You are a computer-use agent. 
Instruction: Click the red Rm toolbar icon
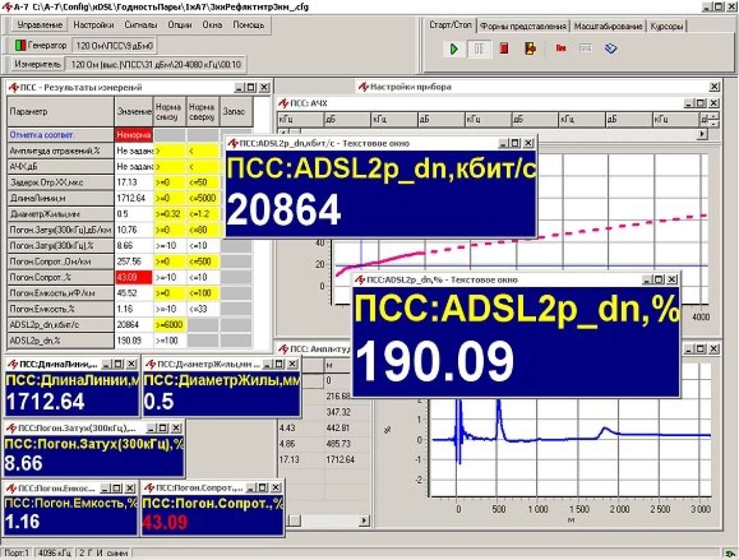[560, 48]
